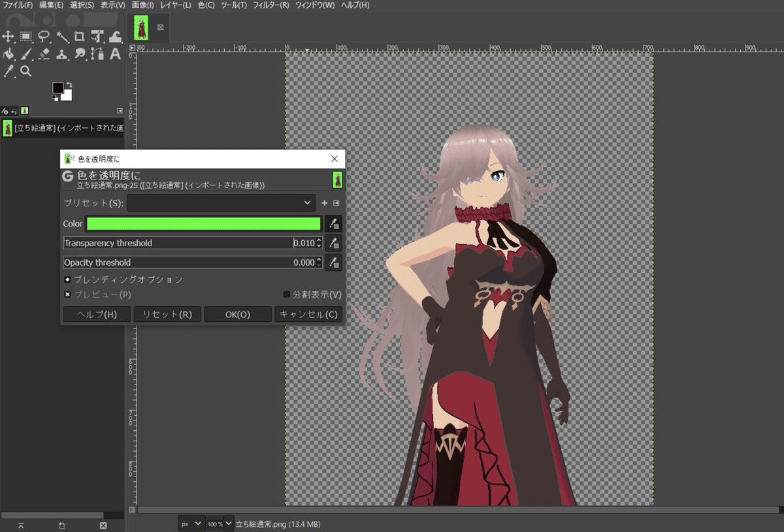Select the Text tool
This screenshot has width=784, height=532.
click(x=115, y=54)
